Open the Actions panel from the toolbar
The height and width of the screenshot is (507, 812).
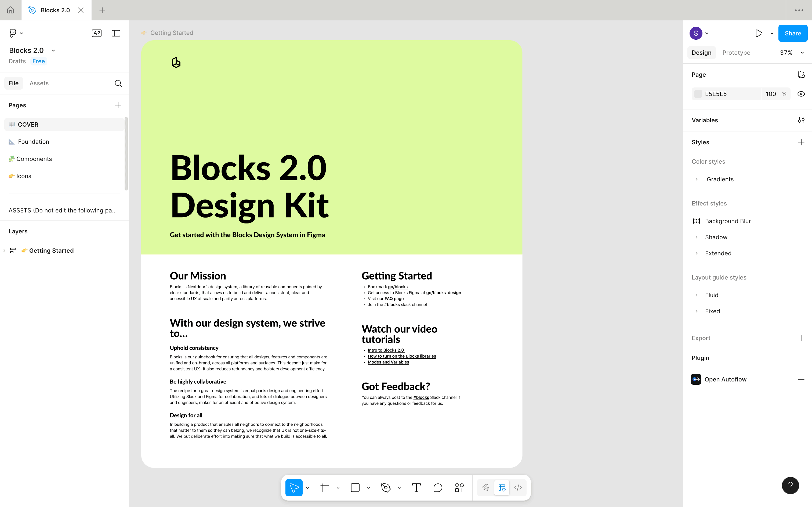click(459, 488)
